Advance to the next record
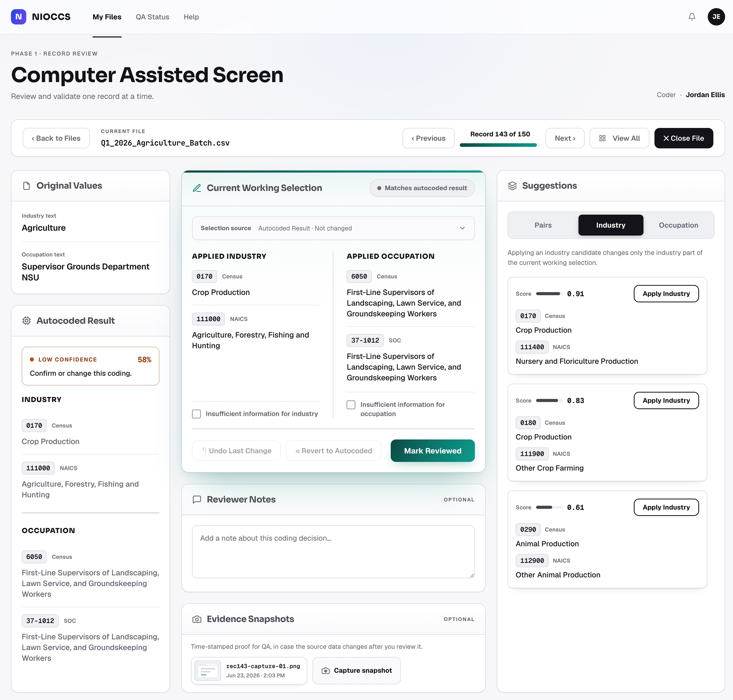The width and height of the screenshot is (733, 700). pyautogui.click(x=565, y=138)
